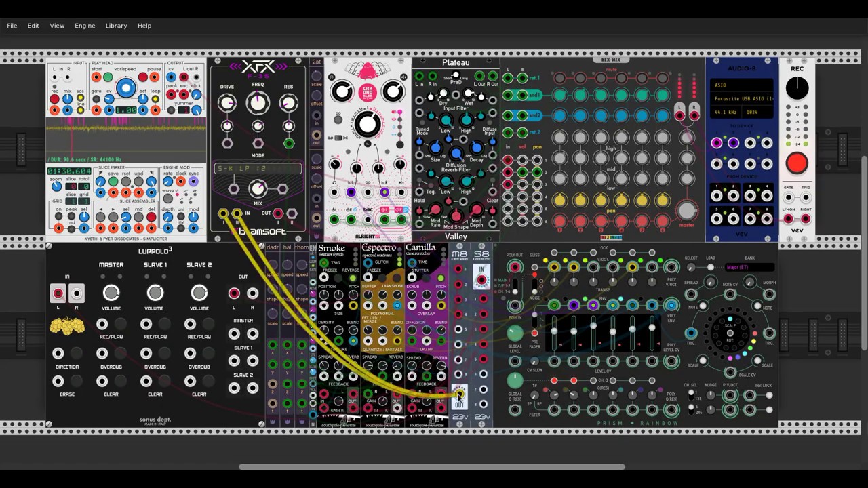Click the FREQ knob on XFX F-35
Image resolution: width=868 pixels, height=488 pixels.
coord(257,103)
